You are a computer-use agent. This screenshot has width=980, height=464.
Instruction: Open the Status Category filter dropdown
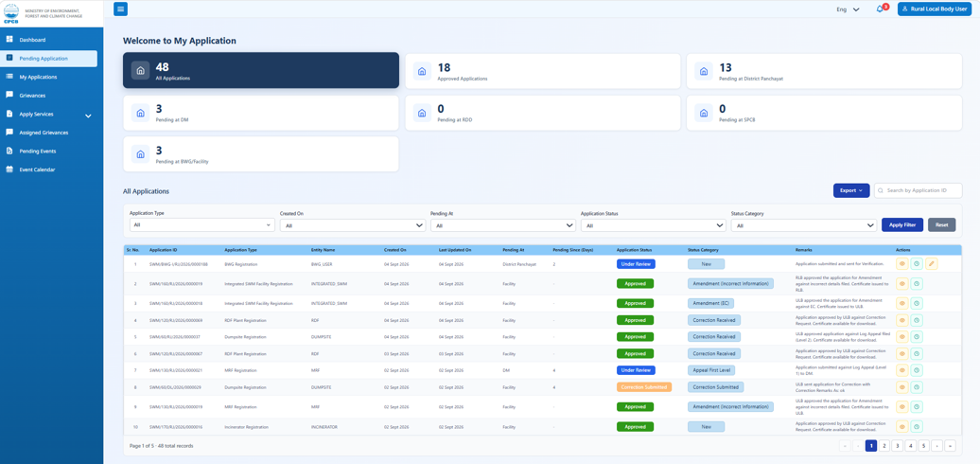[804, 225]
